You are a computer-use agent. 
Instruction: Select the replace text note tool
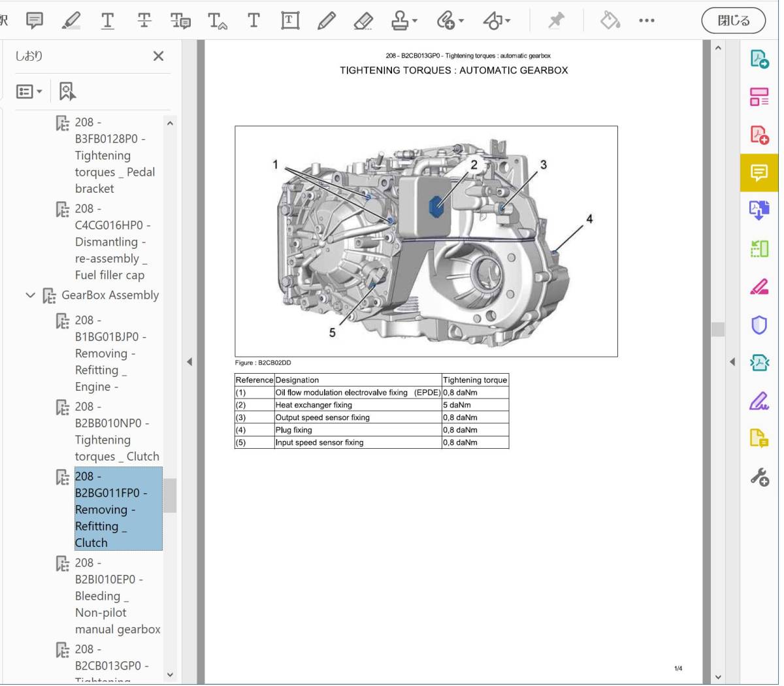(x=180, y=20)
